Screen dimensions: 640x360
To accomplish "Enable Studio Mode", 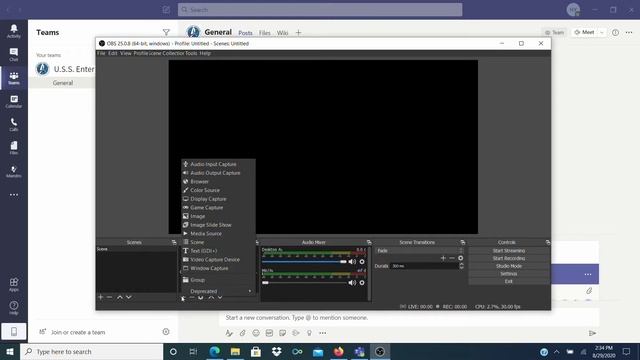I will (509, 266).
